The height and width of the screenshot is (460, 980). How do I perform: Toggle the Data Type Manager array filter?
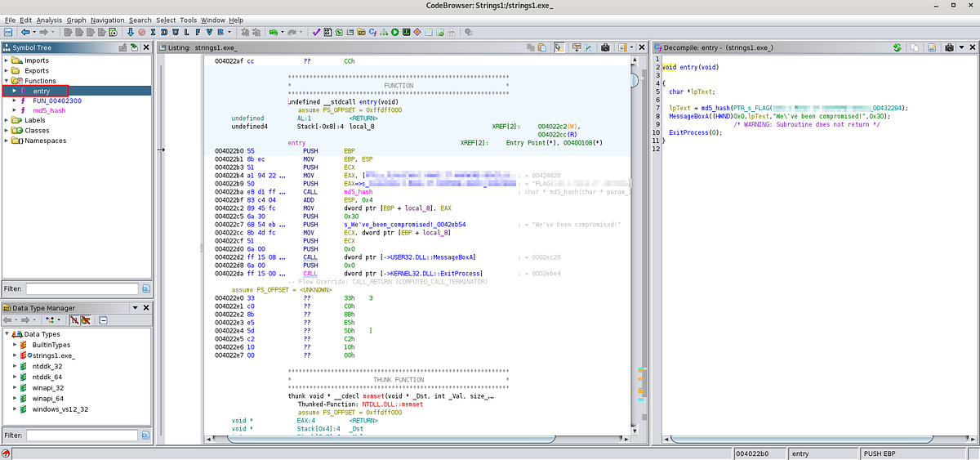point(74,320)
